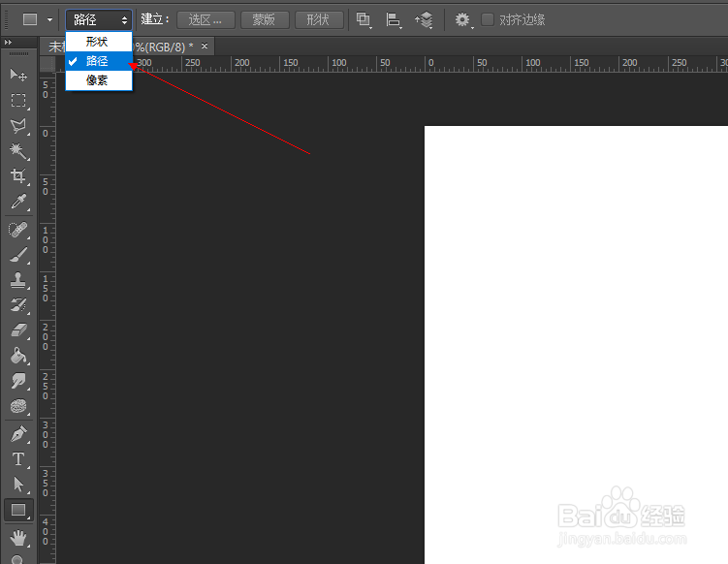Choose 像素 from mode dropdown list
728x564 pixels.
point(99,80)
